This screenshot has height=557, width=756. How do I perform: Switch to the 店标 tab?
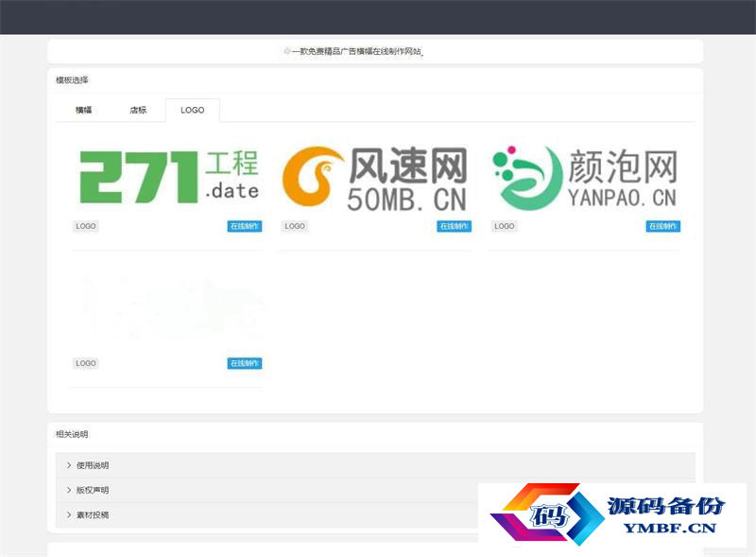[x=138, y=110]
